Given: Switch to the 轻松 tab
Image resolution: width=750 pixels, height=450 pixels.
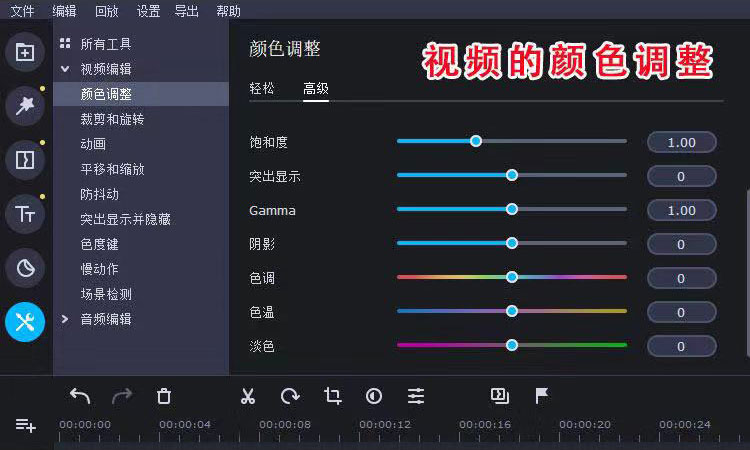Looking at the screenshot, I should [262, 88].
